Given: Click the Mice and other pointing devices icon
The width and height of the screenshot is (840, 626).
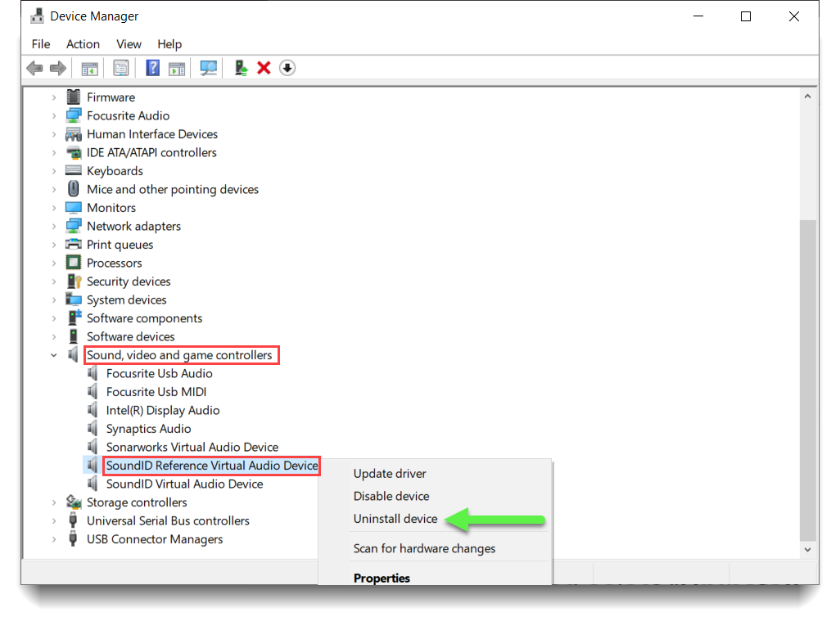Looking at the screenshot, I should tap(74, 188).
